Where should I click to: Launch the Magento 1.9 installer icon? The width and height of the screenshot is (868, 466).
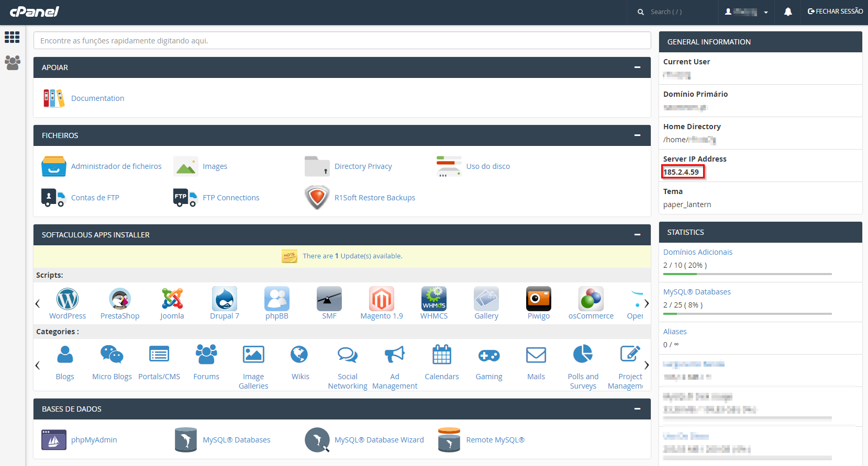(x=382, y=299)
